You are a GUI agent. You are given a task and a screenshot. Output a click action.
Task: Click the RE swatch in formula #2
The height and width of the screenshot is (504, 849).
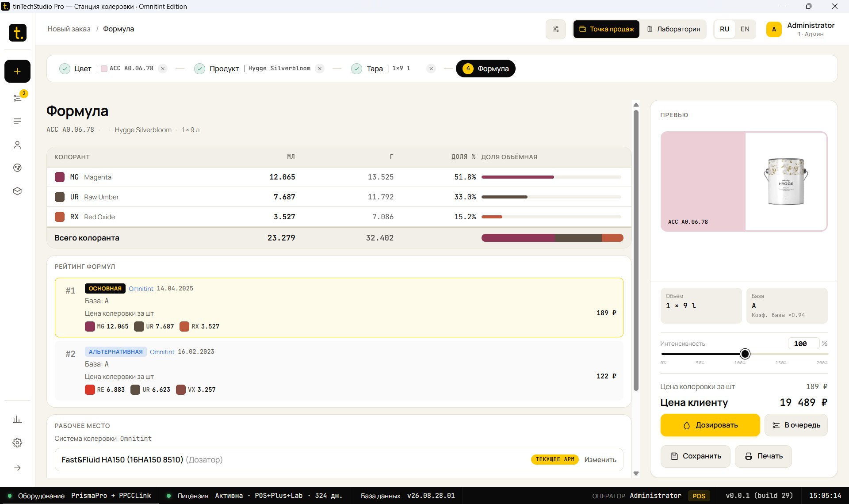(x=90, y=390)
